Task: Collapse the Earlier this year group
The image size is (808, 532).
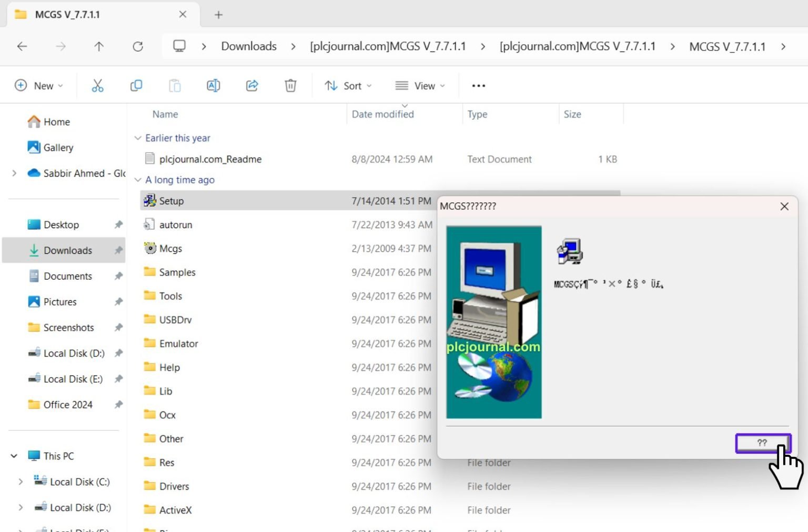Action: [138, 138]
